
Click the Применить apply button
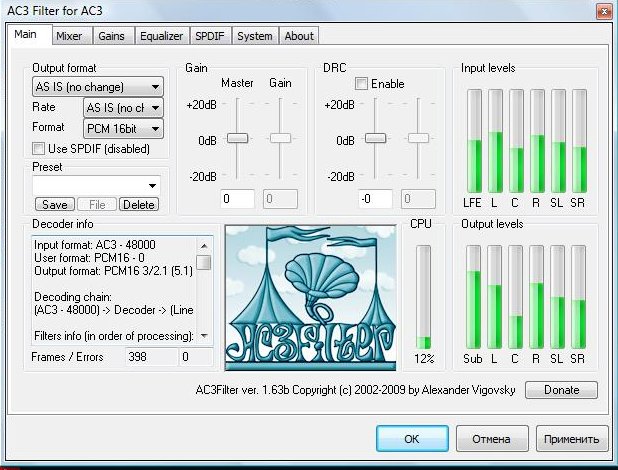[x=572, y=439]
